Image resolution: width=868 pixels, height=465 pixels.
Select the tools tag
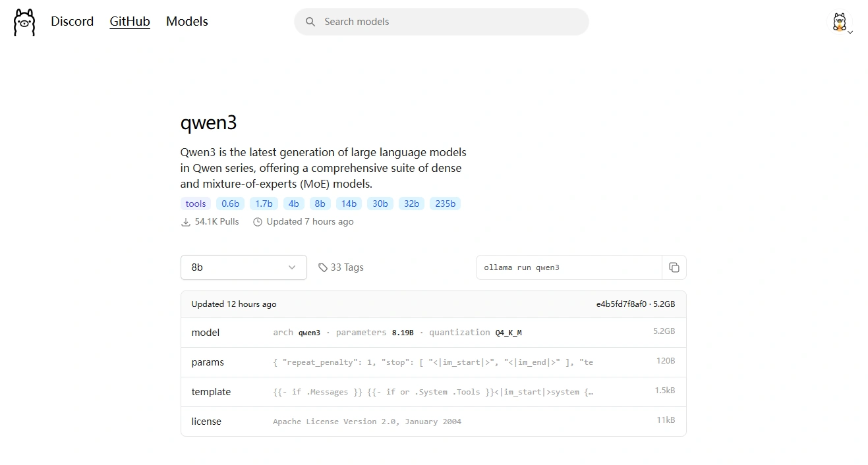[196, 204]
